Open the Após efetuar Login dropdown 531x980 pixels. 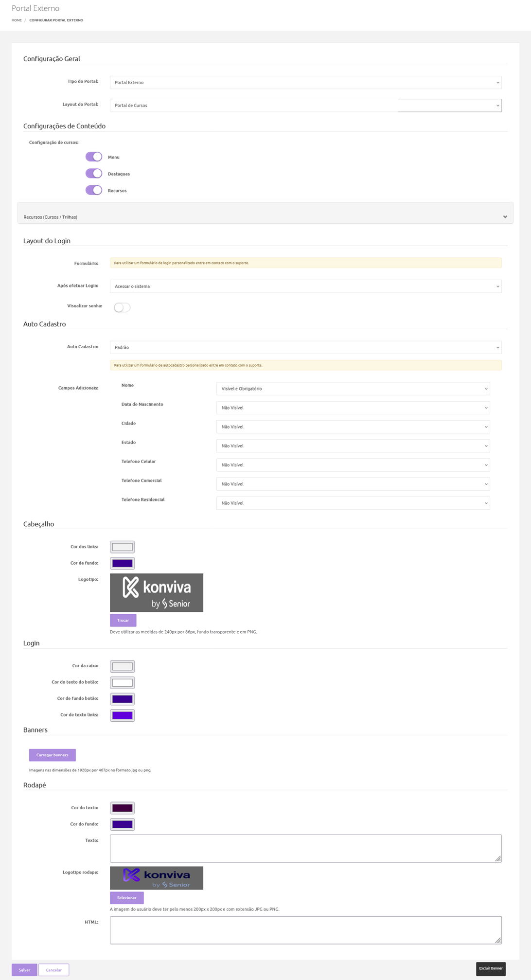pyautogui.click(x=305, y=286)
